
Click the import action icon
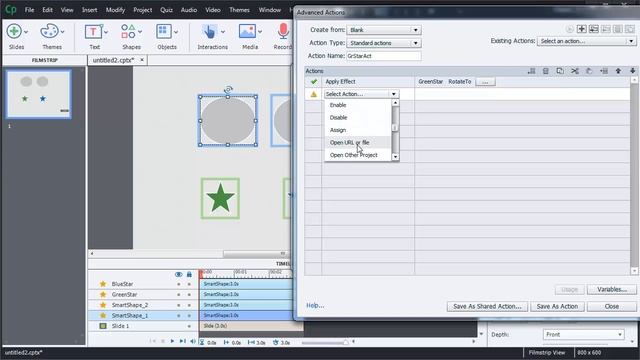coord(593,29)
